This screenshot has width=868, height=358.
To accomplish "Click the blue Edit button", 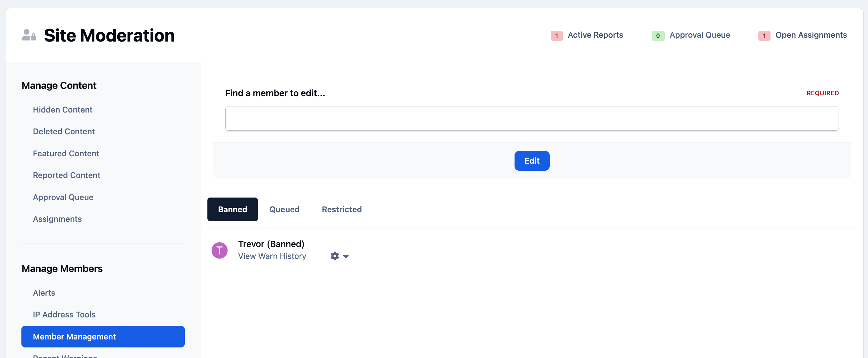I will click(532, 161).
